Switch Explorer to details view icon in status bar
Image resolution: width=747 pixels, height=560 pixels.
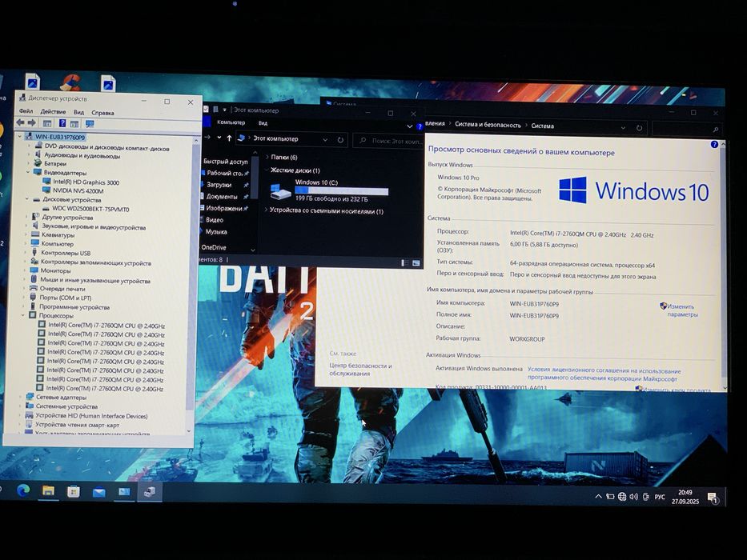pyautogui.click(x=404, y=262)
